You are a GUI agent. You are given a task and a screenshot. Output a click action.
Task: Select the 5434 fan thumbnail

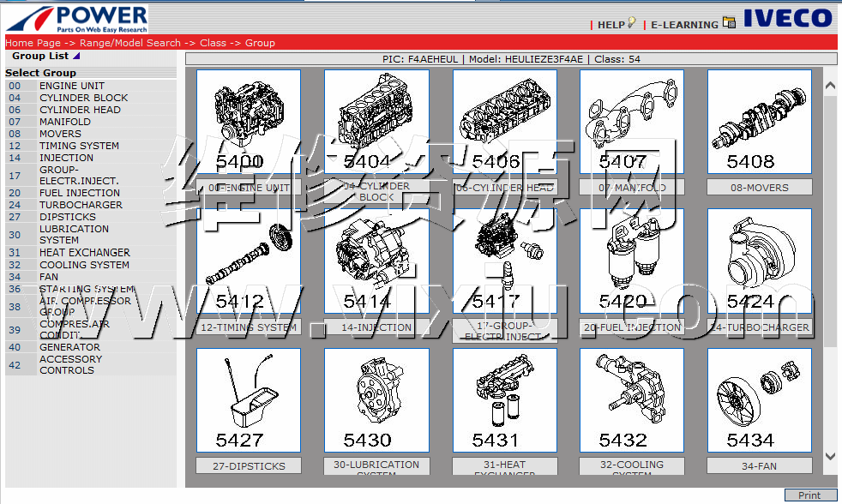click(x=759, y=399)
